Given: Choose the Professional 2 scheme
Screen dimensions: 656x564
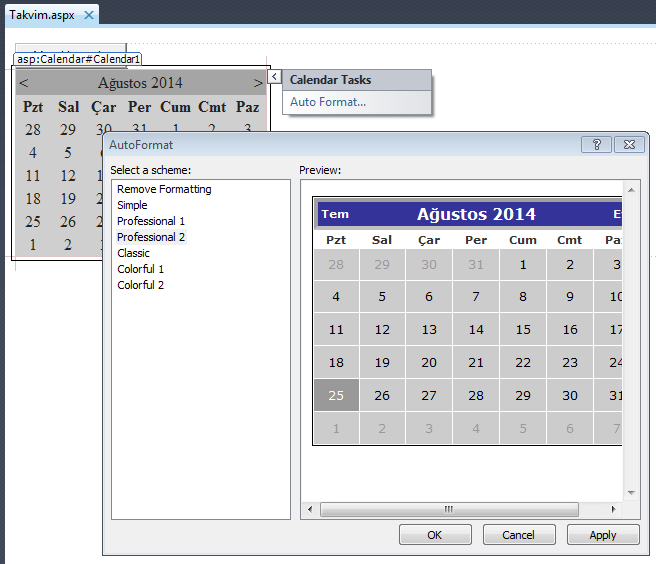Looking at the screenshot, I should 151,237.
